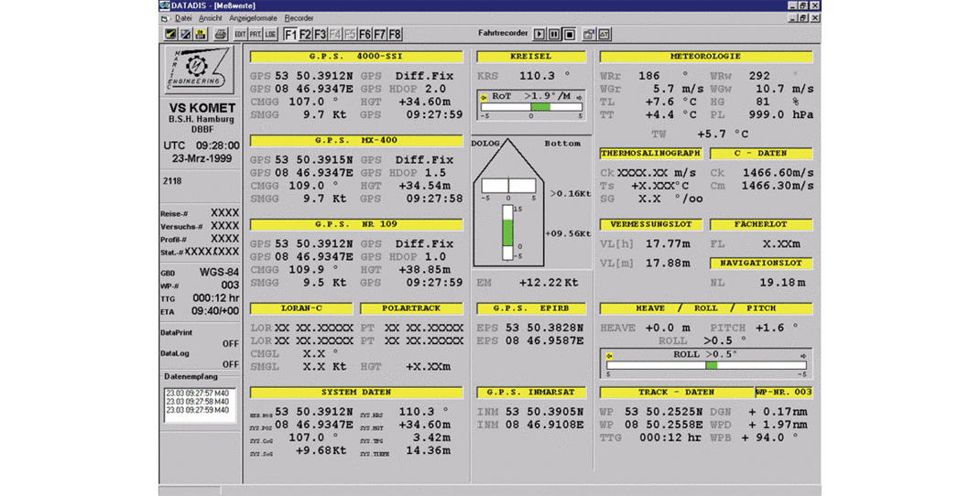The width and height of the screenshot is (980, 496).
Task: Click the SYSTEM DATEN header
Action: [x=356, y=393]
